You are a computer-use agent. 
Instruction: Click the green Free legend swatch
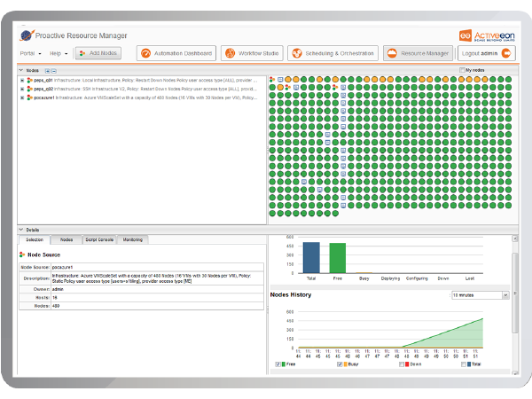tap(284, 364)
